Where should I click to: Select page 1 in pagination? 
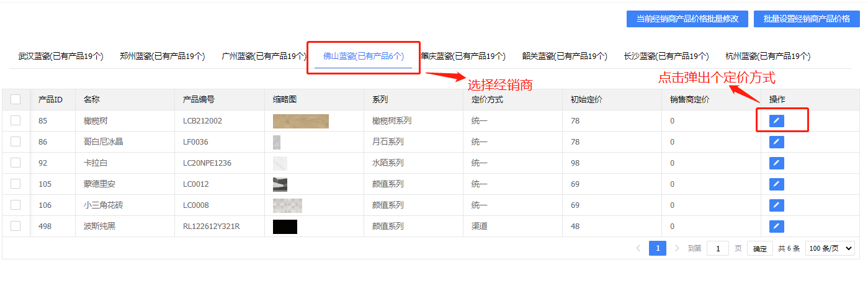(658, 248)
